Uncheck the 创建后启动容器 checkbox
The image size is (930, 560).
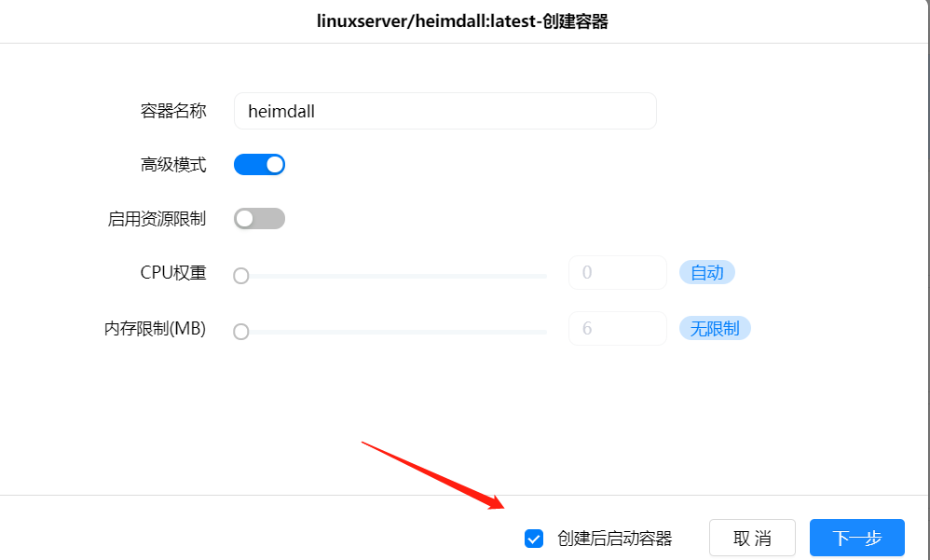click(x=534, y=538)
